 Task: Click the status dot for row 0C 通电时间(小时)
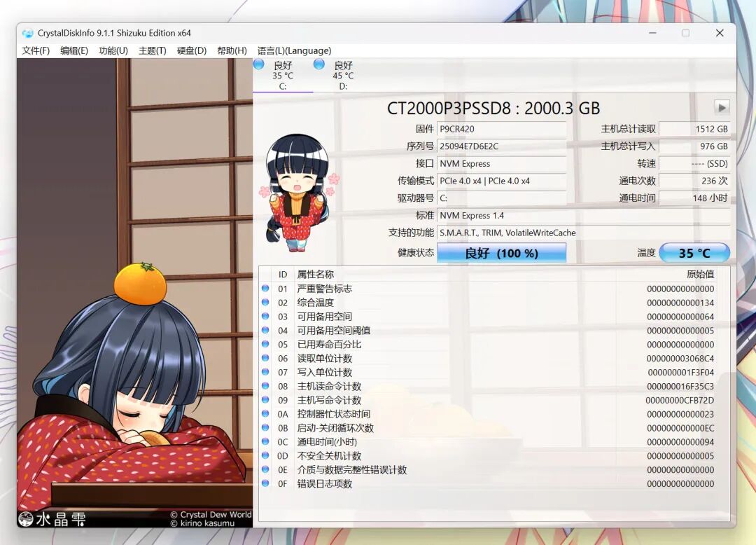tap(265, 441)
